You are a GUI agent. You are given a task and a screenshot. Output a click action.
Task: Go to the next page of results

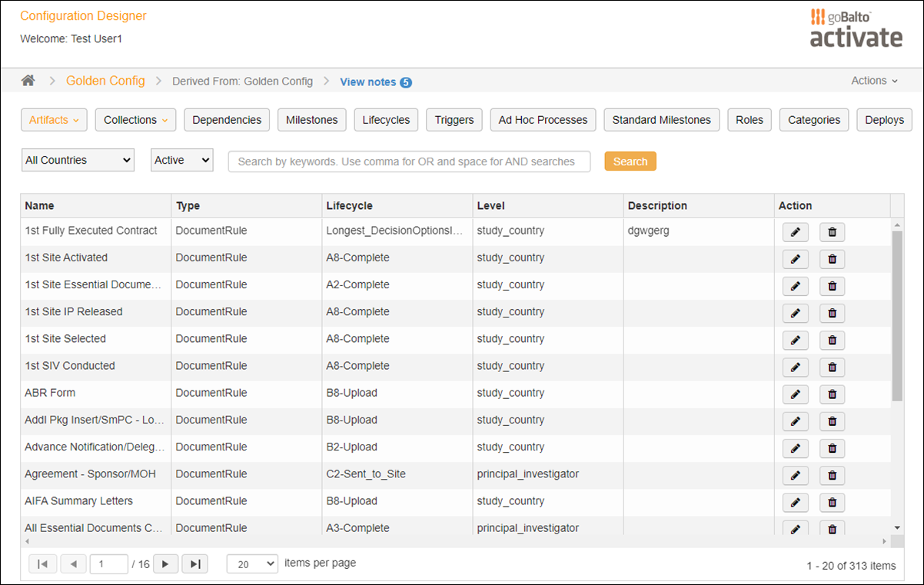point(165,563)
